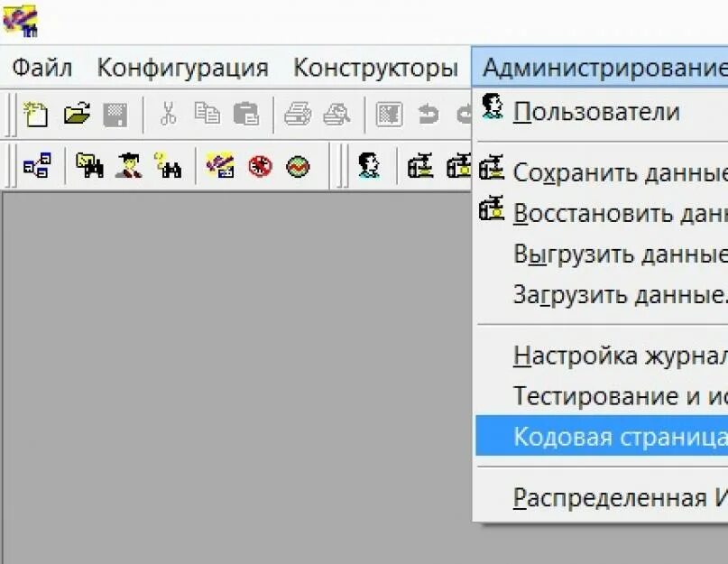Click the scissors Cut icon
728x564 pixels.
click(x=168, y=114)
